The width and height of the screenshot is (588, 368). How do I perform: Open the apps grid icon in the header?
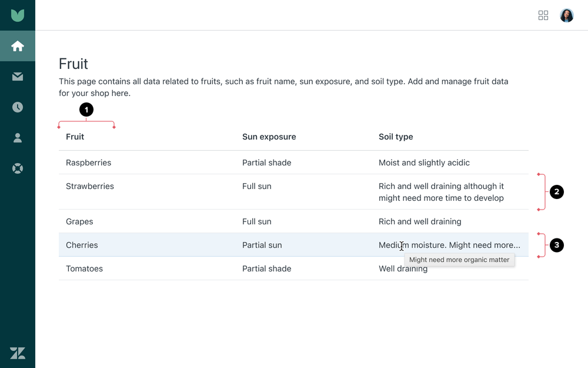pos(543,15)
